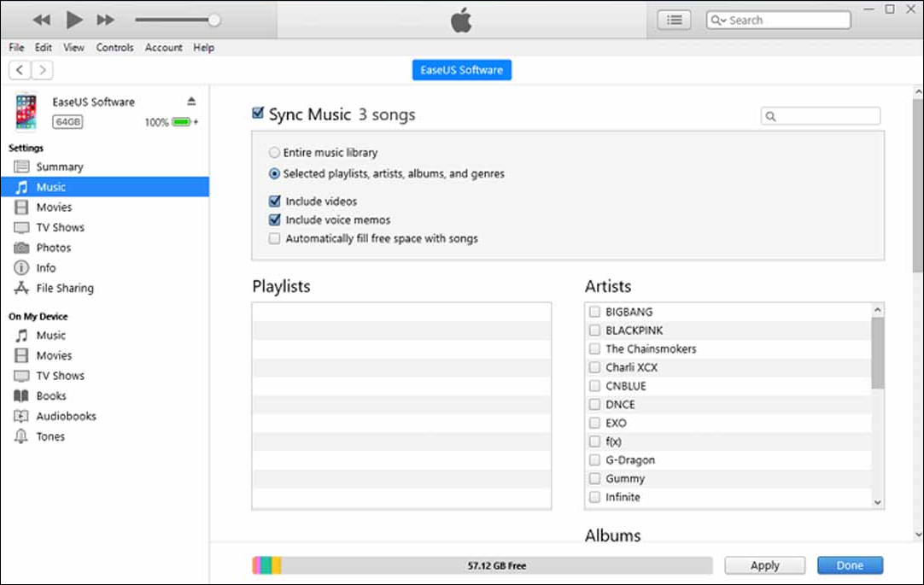The height and width of the screenshot is (585, 924).
Task: Check the BLACKPINK artist checkbox
Action: point(595,330)
